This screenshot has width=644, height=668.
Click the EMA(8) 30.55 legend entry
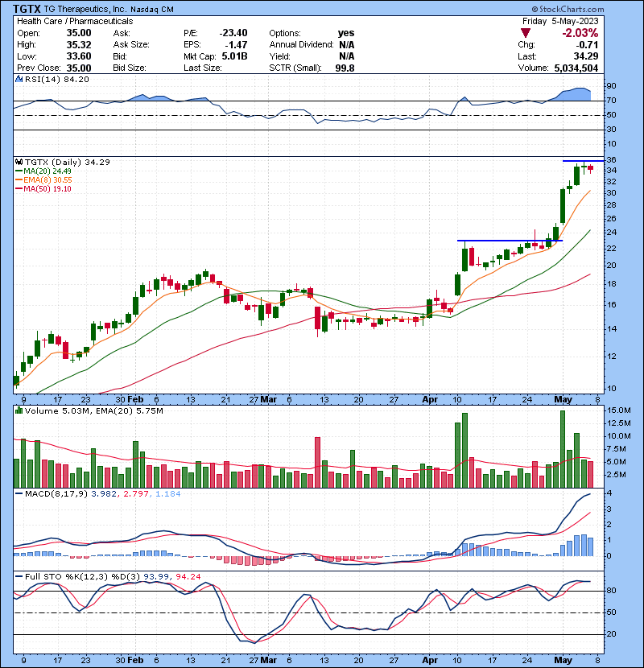pyautogui.click(x=47, y=179)
